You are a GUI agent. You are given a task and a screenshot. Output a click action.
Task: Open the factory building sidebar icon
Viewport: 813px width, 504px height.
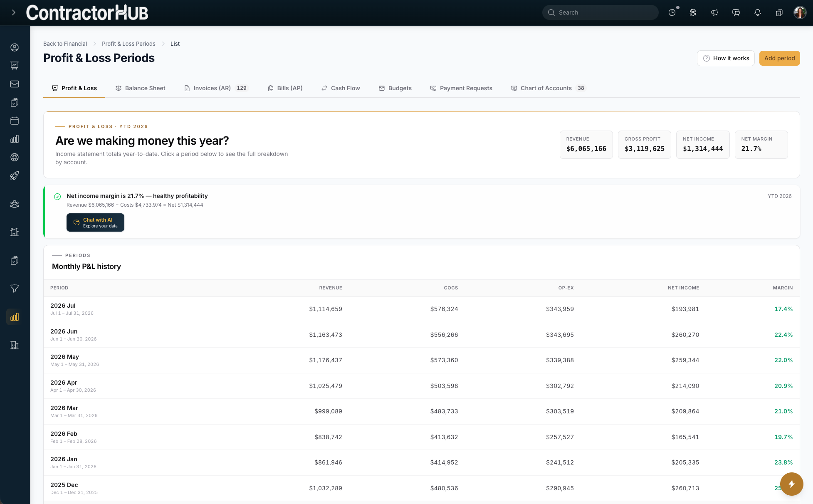click(x=15, y=232)
